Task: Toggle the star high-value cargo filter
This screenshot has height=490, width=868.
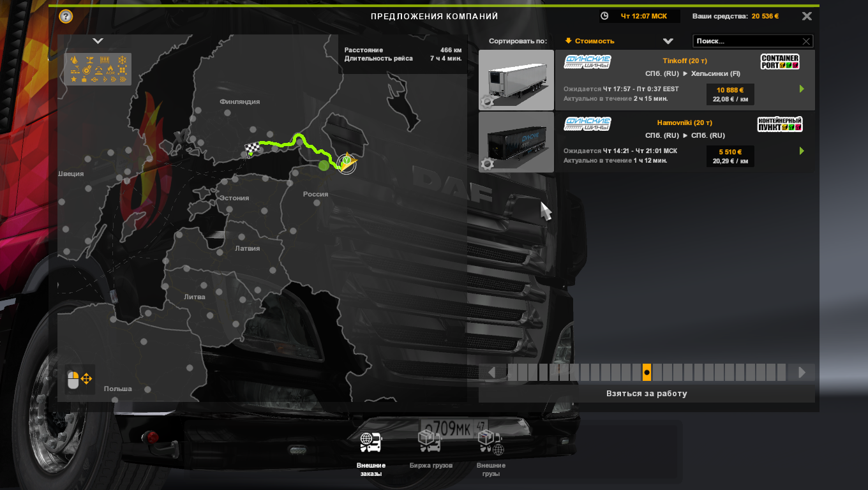Action: click(73, 79)
